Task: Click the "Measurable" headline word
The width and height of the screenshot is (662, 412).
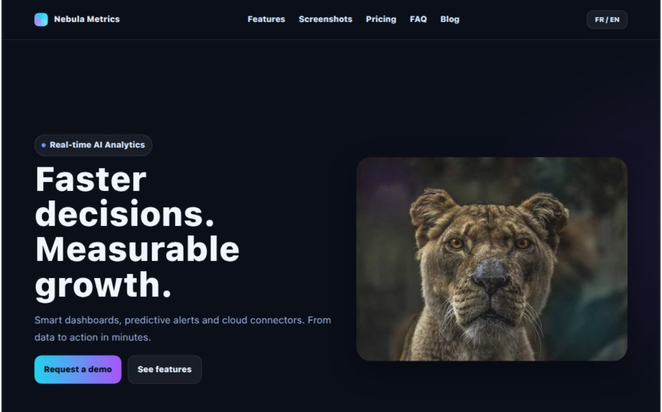Action: coord(137,249)
